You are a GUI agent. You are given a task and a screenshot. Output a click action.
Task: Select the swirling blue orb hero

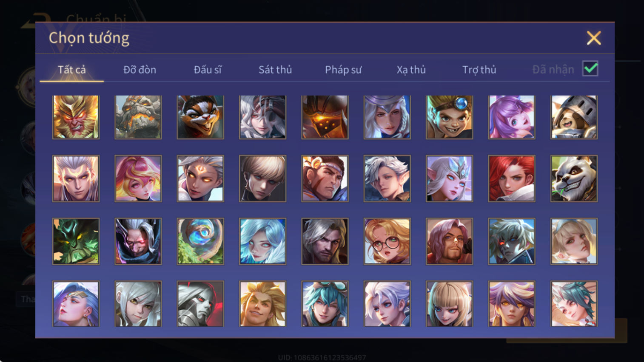click(x=200, y=241)
